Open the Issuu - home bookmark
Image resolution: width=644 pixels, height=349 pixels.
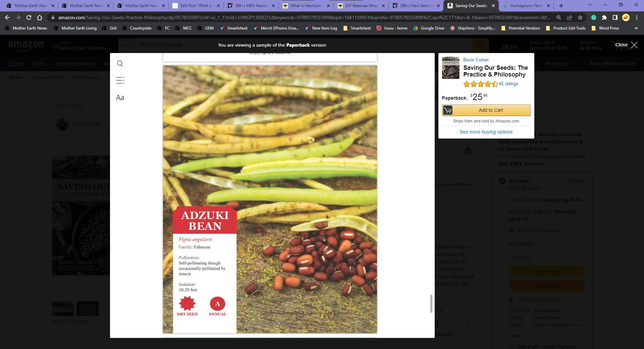pos(392,28)
